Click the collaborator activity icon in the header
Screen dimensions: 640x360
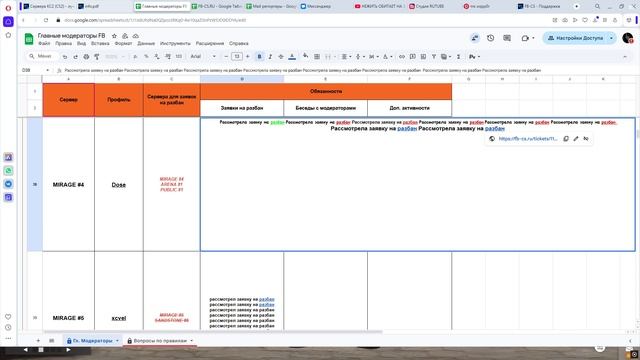(475, 38)
